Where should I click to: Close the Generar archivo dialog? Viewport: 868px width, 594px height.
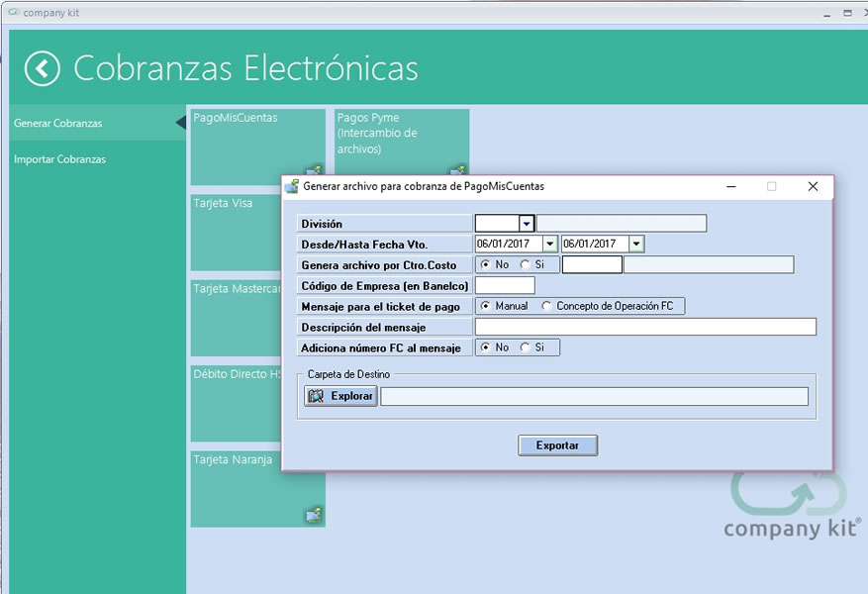point(813,186)
